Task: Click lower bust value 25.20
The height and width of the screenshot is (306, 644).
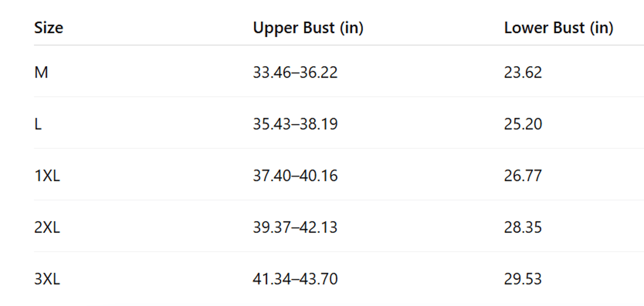Action: (523, 124)
